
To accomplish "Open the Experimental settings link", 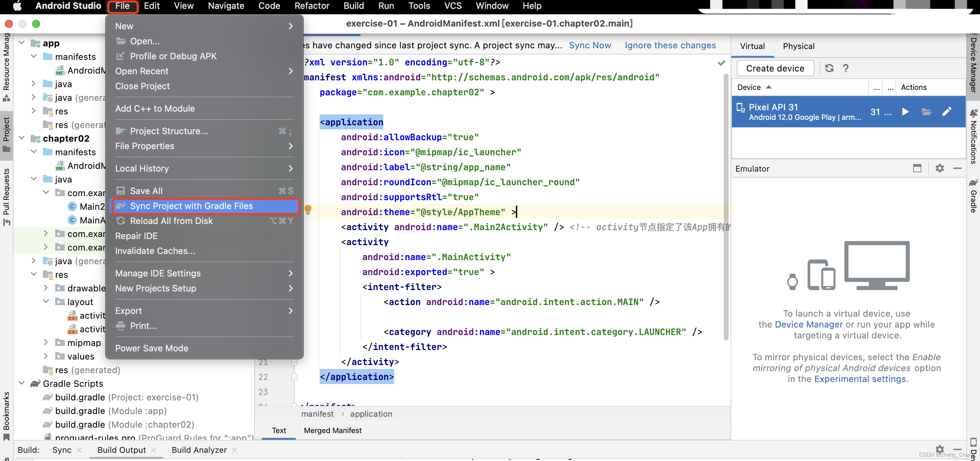I will 860,379.
